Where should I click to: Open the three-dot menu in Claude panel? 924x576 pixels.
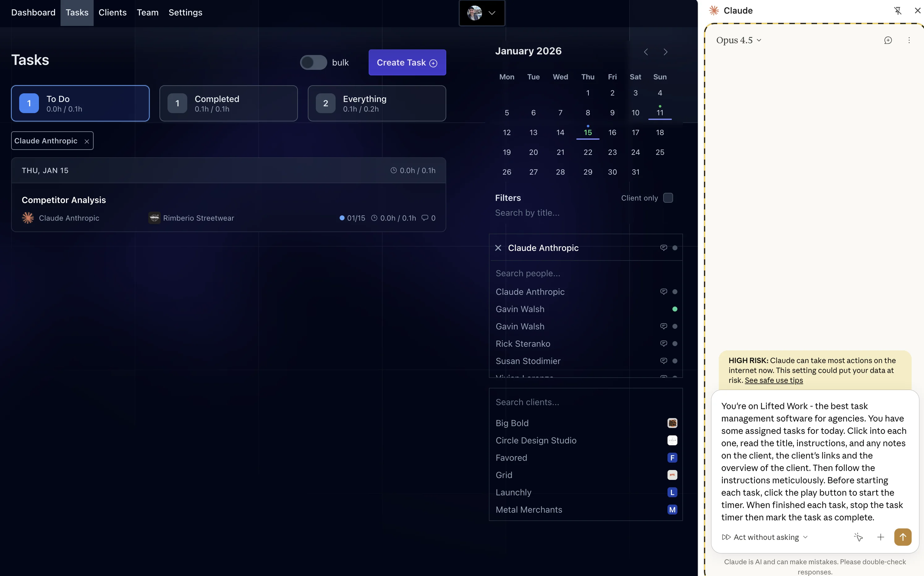point(909,40)
